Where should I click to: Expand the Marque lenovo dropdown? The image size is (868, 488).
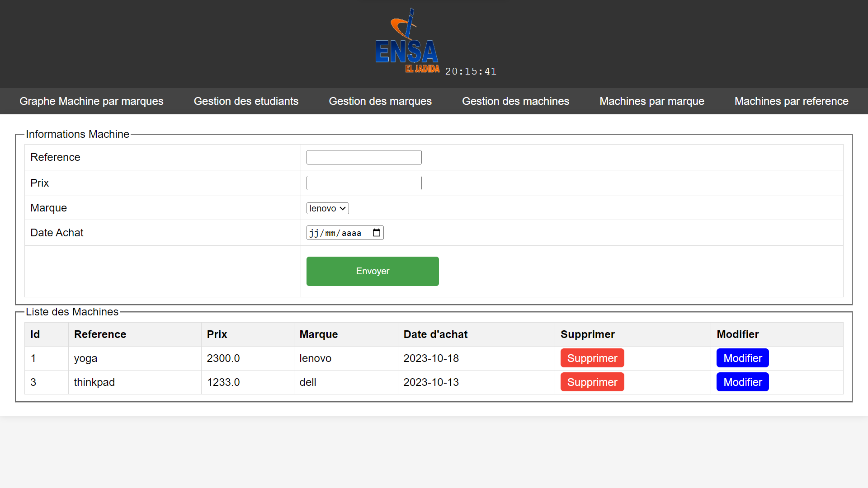pos(327,208)
